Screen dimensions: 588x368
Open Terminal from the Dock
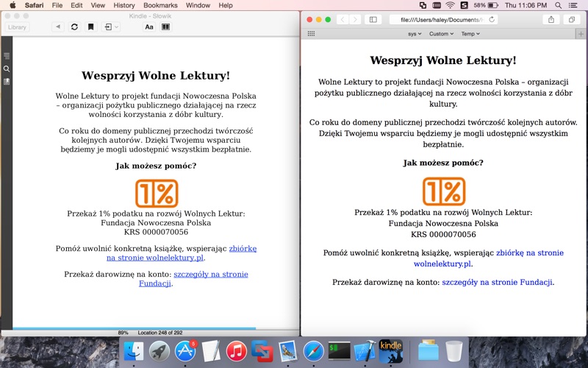(x=339, y=351)
